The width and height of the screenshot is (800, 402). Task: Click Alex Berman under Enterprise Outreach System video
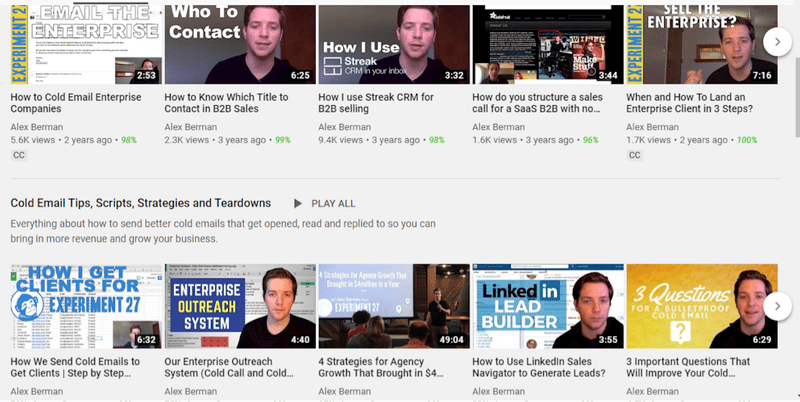click(191, 391)
